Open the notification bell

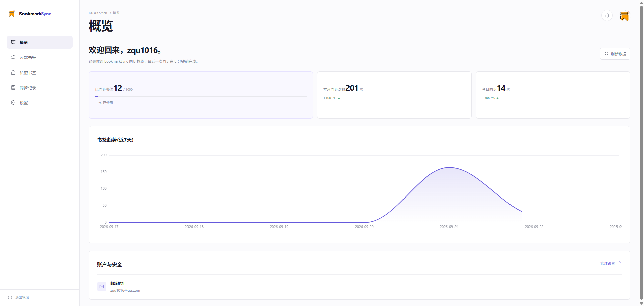(607, 16)
